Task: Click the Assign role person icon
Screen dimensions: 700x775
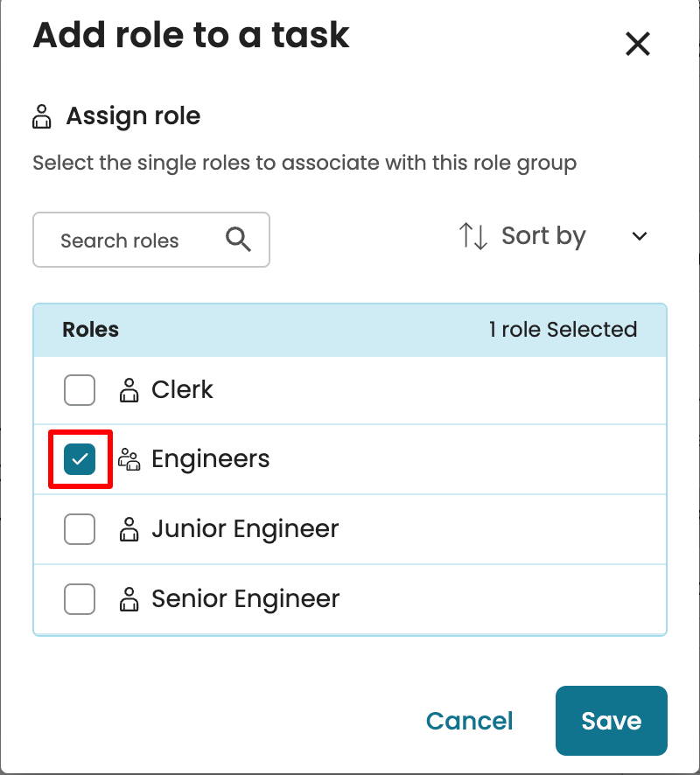Action: [x=42, y=116]
